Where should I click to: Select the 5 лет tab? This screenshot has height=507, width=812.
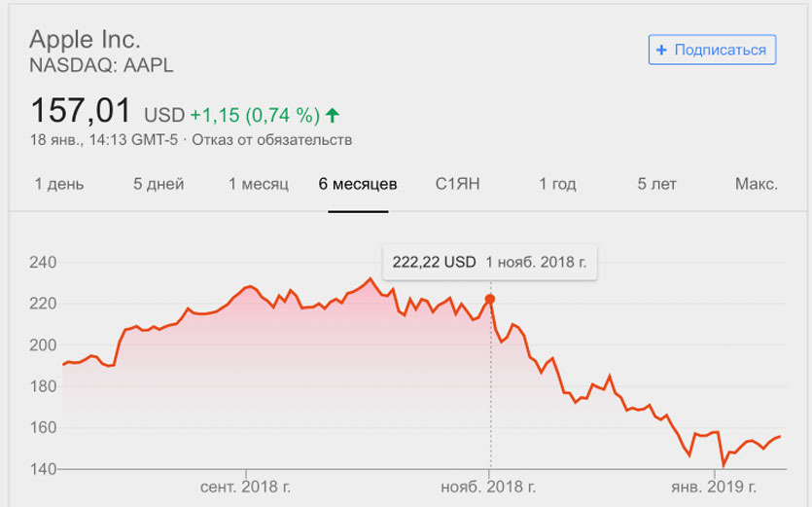(656, 184)
